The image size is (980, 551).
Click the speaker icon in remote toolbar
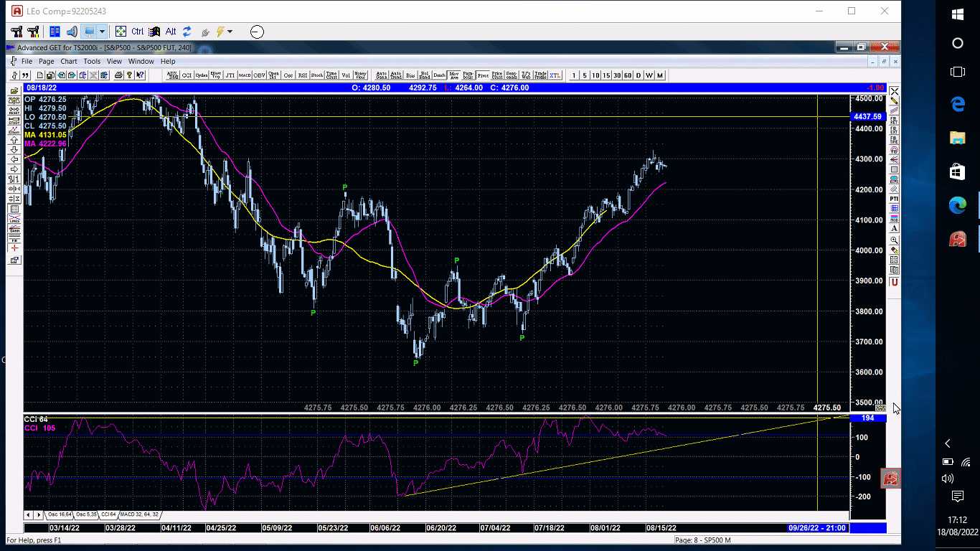pyautogui.click(x=72, y=32)
